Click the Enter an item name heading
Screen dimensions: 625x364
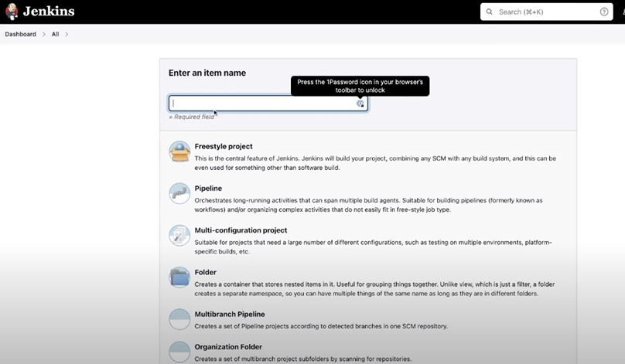(x=207, y=73)
